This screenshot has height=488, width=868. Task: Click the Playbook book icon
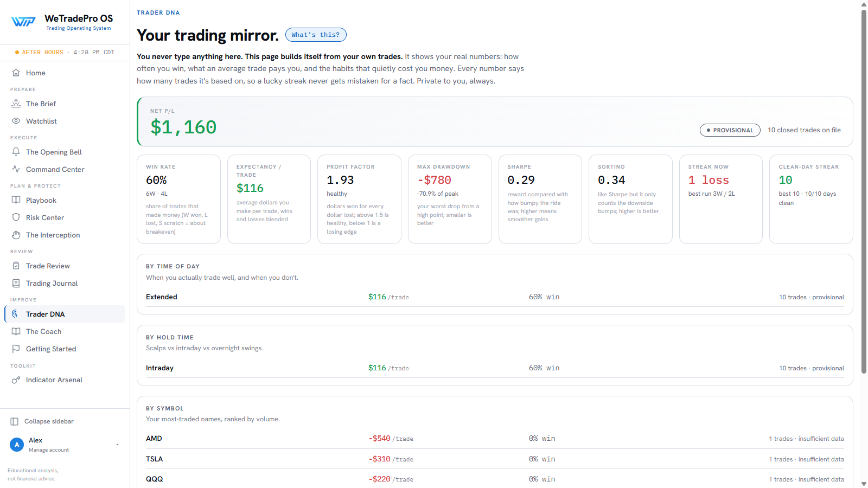point(16,200)
